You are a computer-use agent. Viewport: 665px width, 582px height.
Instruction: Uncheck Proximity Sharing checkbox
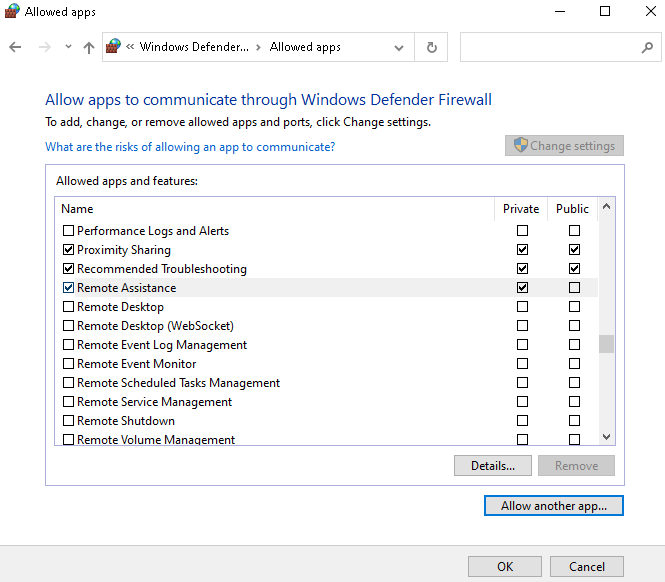coord(68,249)
